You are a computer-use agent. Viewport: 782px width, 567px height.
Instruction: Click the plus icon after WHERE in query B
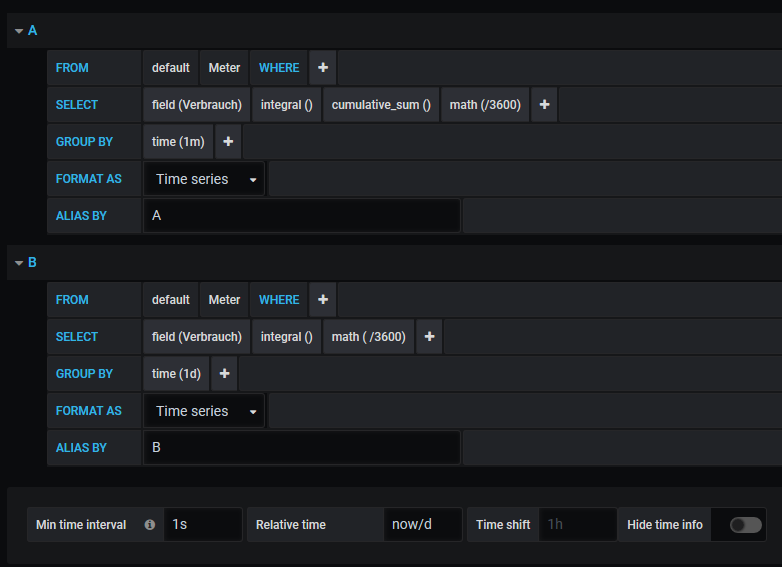coord(323,300)
